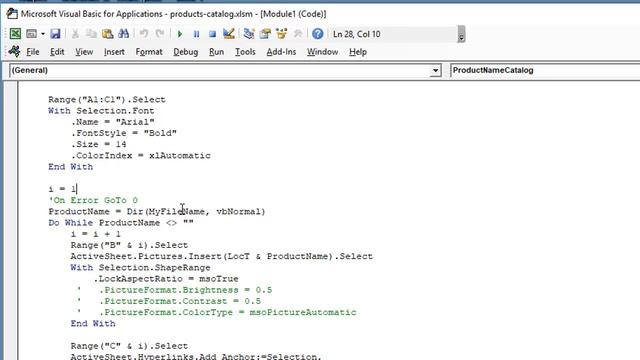Click the ProductNameCatalog procedure box
Image resolution: width=640 pixels, height=360 pixels.
545,70
